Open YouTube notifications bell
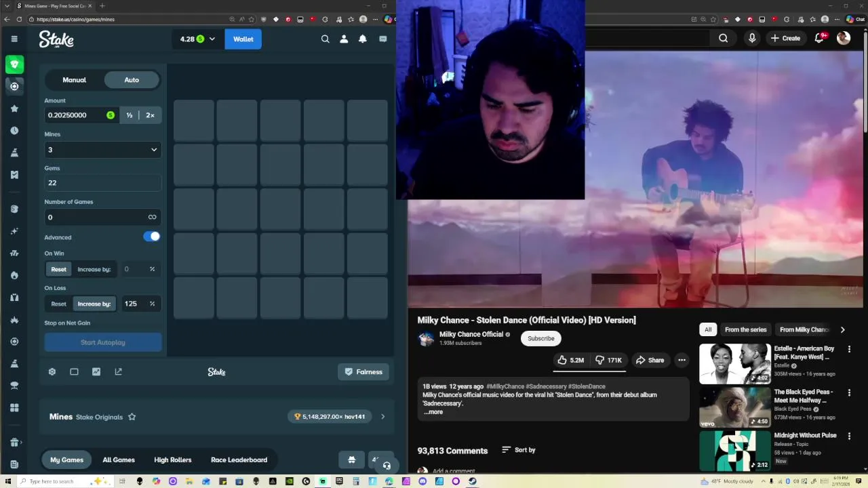Screen dimensions: 868x488 (819, 38)
